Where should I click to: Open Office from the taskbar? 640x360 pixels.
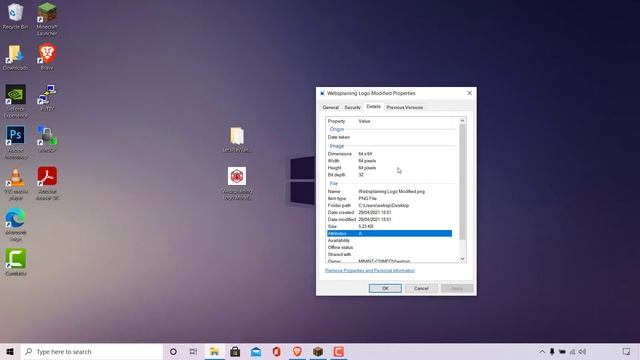coord(276,351)
